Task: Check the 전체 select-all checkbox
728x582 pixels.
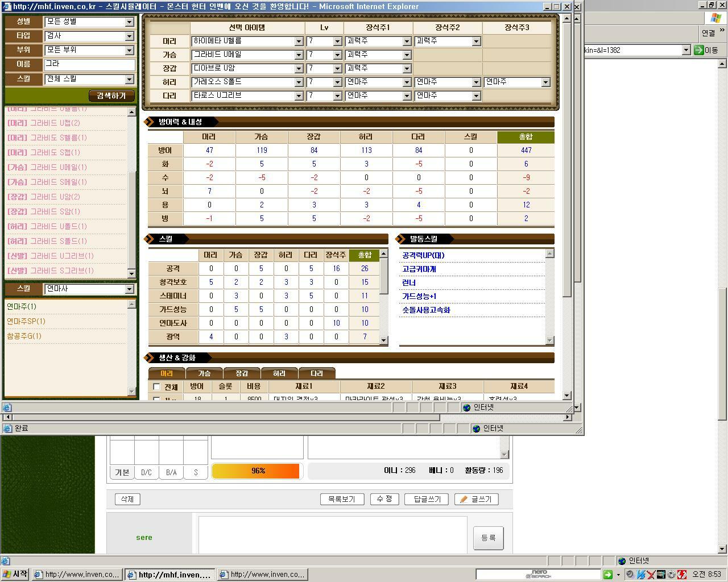Action: (x=156, y=387)
